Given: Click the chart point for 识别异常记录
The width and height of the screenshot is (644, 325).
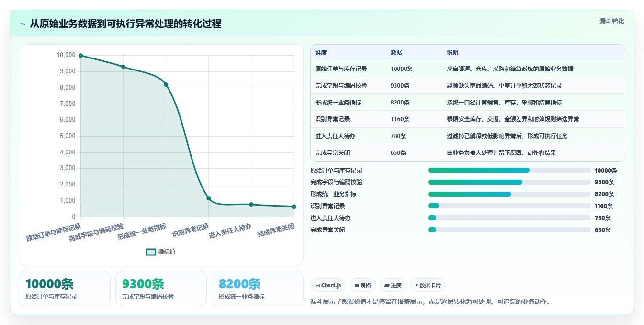Looking at the screenshot, I should click(x=209, y=198).
